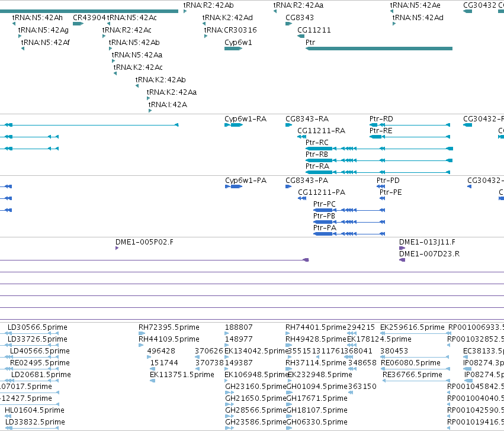Click the CG11211 gene feature label
504x431 pixels.
point(314,30)
